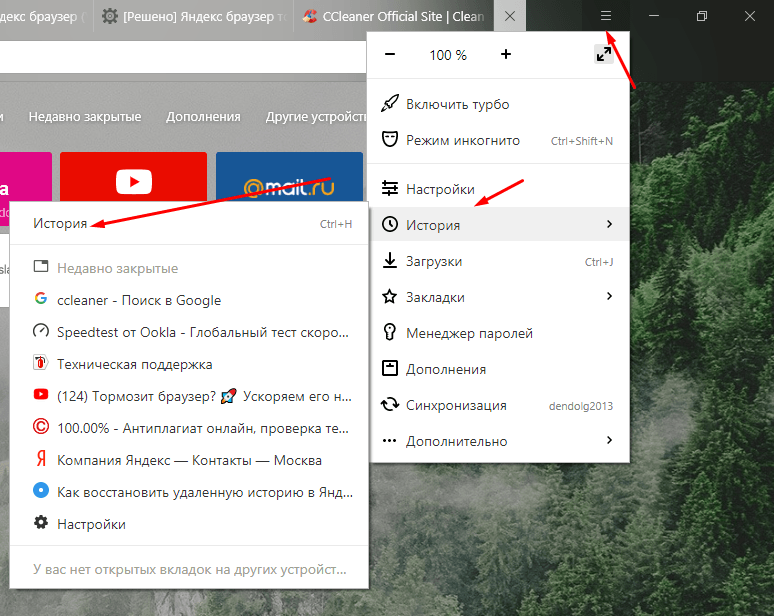This screenshot has height=616, width=774.
Task: Select Включить турбо menu entry
Action: (498, 104)
